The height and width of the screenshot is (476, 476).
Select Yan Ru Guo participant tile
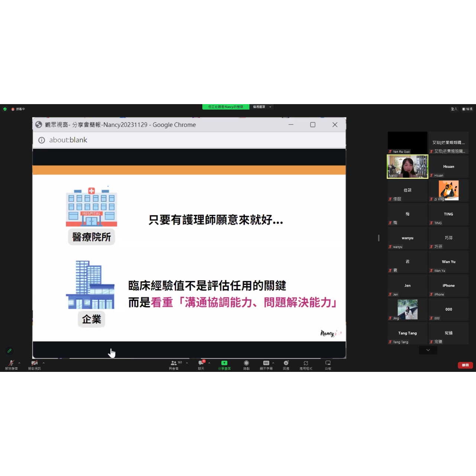(x=408, y=142)
